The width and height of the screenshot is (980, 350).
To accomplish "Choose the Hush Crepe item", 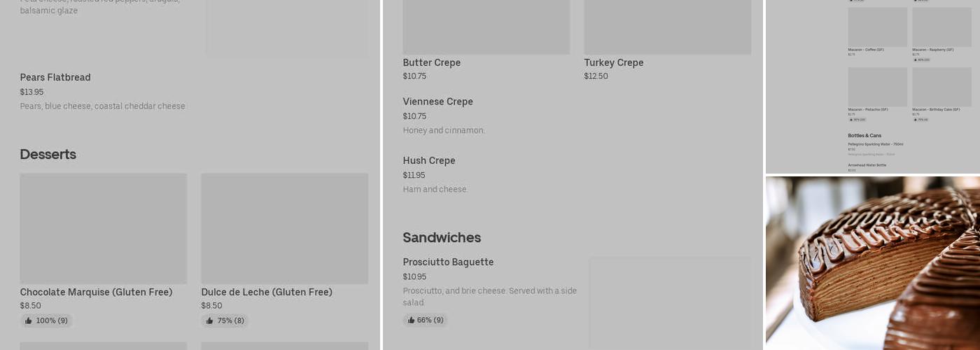I will click(x=428, y=161).
